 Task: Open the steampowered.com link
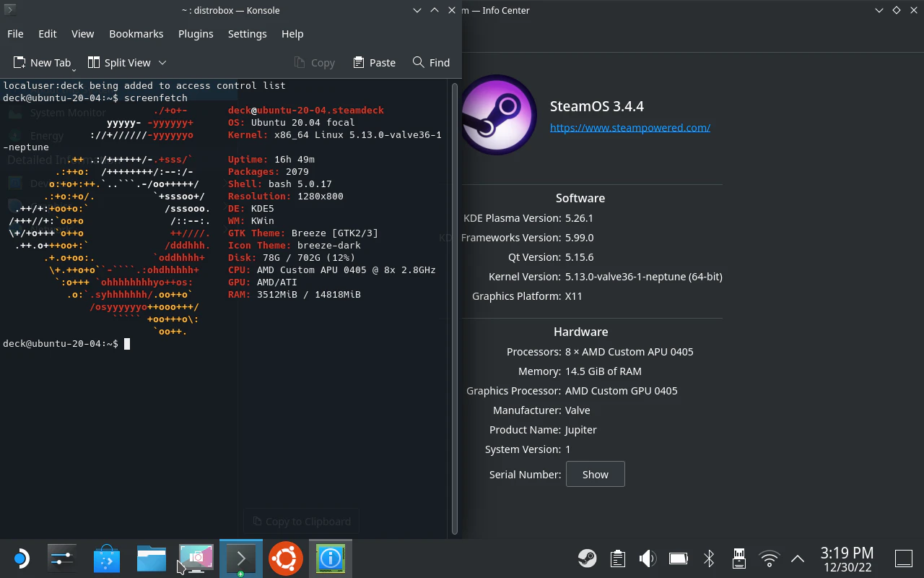coord(630,127)
